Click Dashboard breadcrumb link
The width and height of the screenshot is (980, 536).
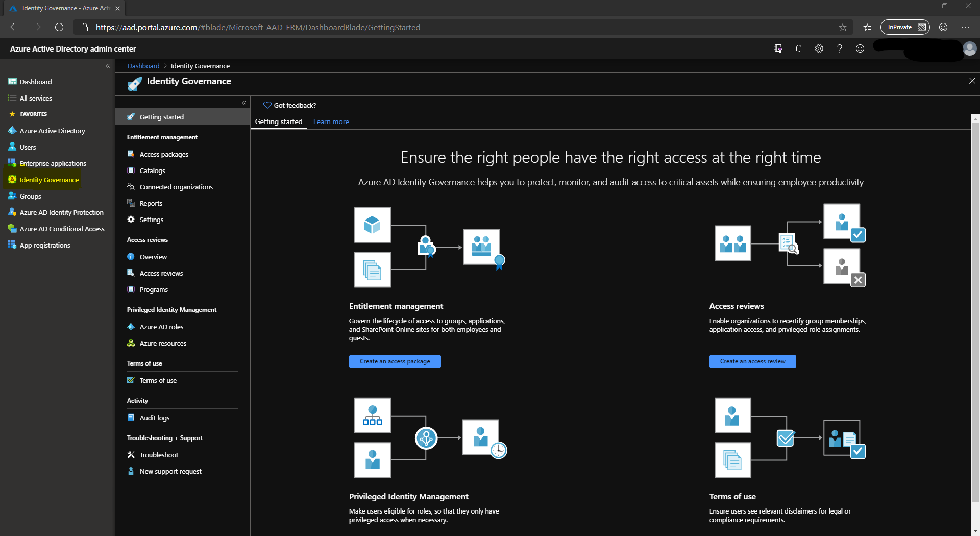[143, 66]
